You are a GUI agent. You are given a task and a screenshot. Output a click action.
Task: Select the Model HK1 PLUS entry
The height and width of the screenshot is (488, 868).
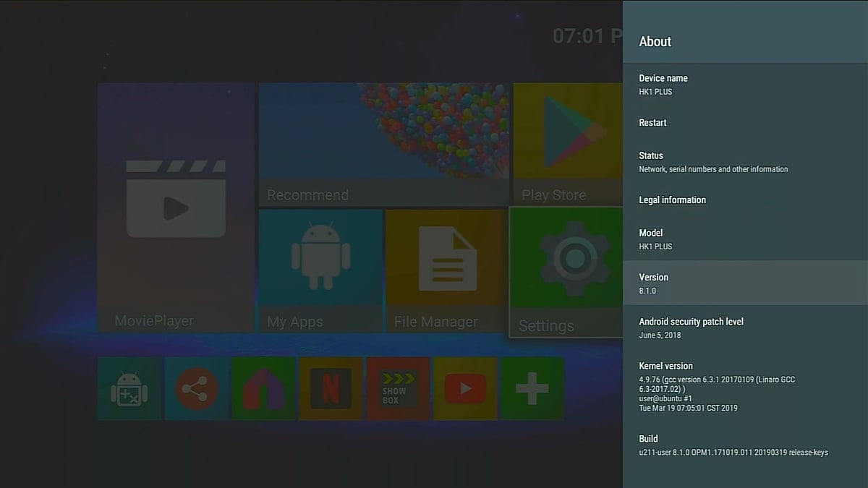(745, 239)
